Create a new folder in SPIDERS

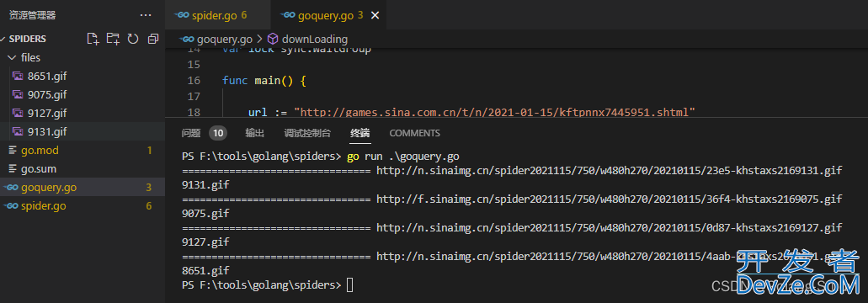point(113,39)
